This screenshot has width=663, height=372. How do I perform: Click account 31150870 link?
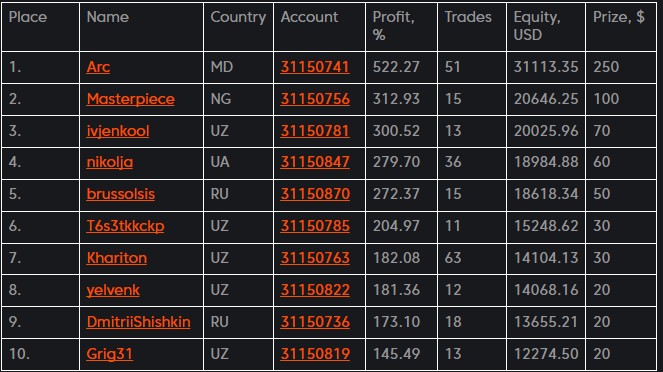[x=315, y=194]
